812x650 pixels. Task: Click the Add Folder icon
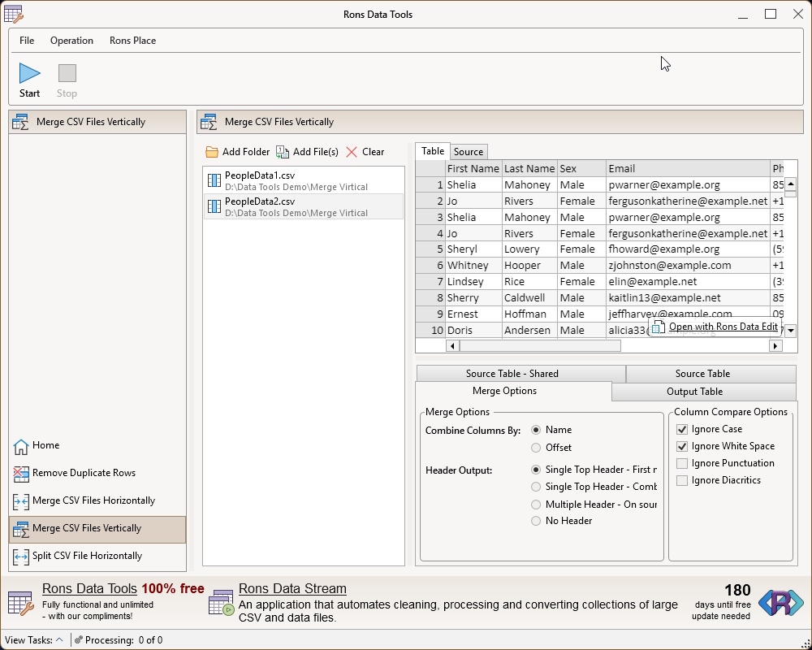pyautogui.click(x=212, y=152)
